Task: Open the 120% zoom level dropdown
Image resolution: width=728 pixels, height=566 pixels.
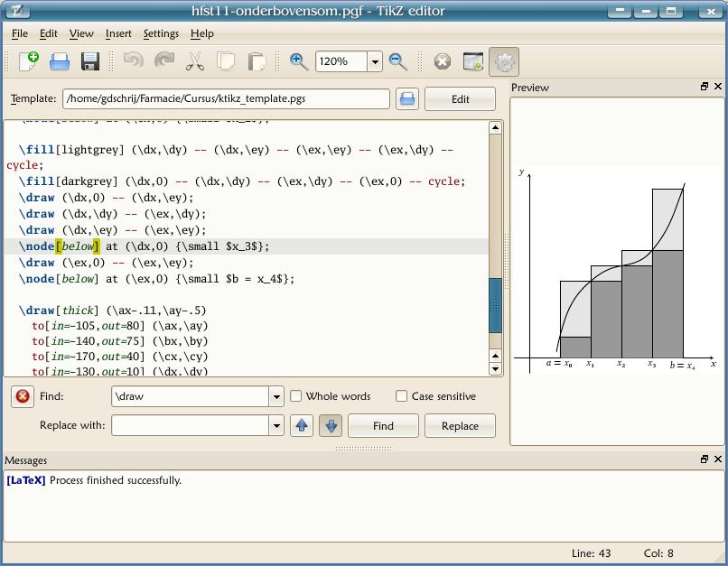Action: [x=374, y=61]
